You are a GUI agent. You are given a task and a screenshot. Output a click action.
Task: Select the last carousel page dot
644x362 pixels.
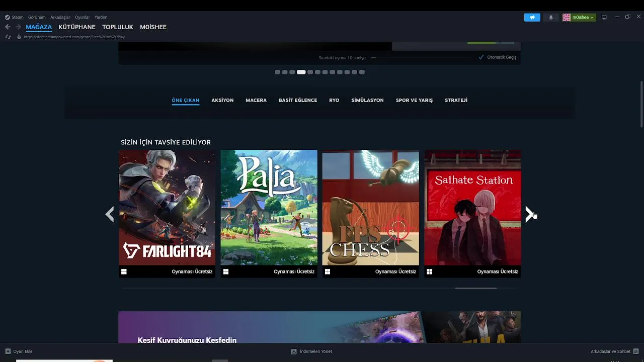pyautogui.click(x=362, y=72)
